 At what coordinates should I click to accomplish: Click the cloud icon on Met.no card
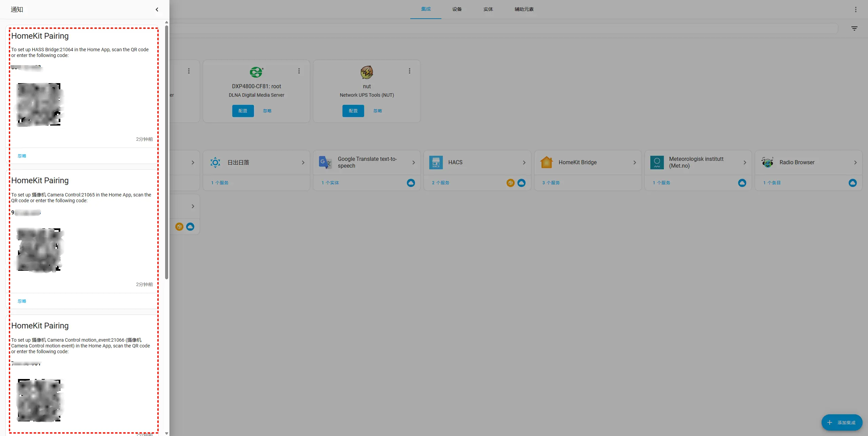tap(742, 183)
